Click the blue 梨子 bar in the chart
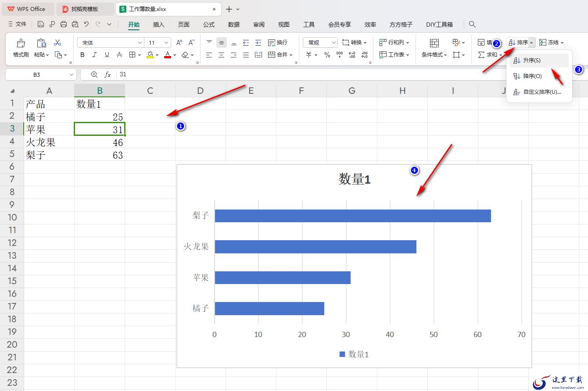 coord(353,216)
